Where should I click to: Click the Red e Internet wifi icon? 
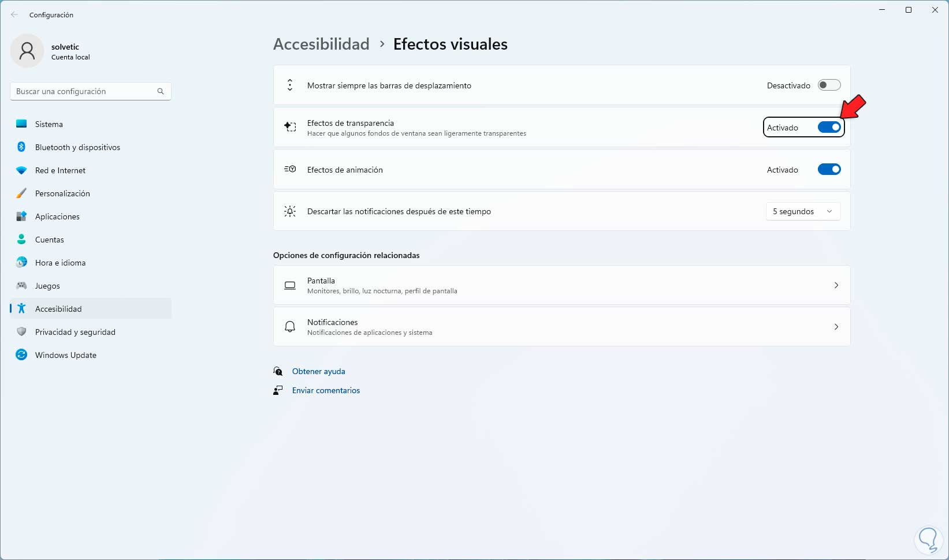point(21,170)
